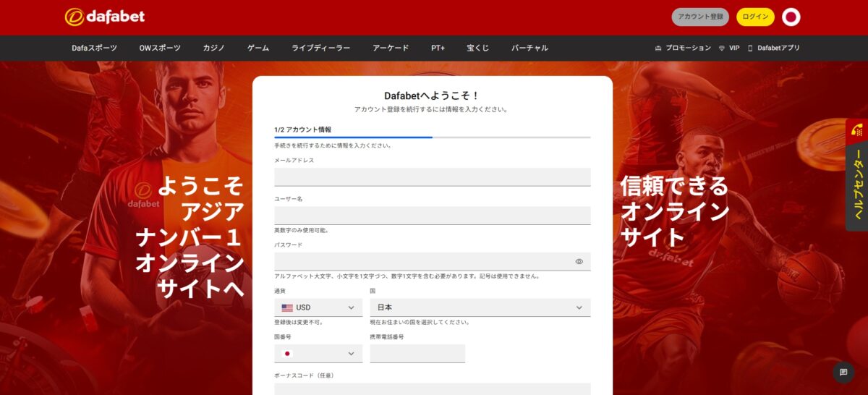The image size is (868, 395).
Task: Click the promotion gift icon
Action: point(658,48)
